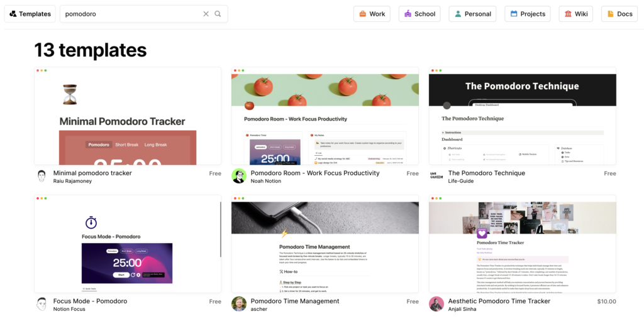
Task: Open the Docs category
Action: pos(619,14)
